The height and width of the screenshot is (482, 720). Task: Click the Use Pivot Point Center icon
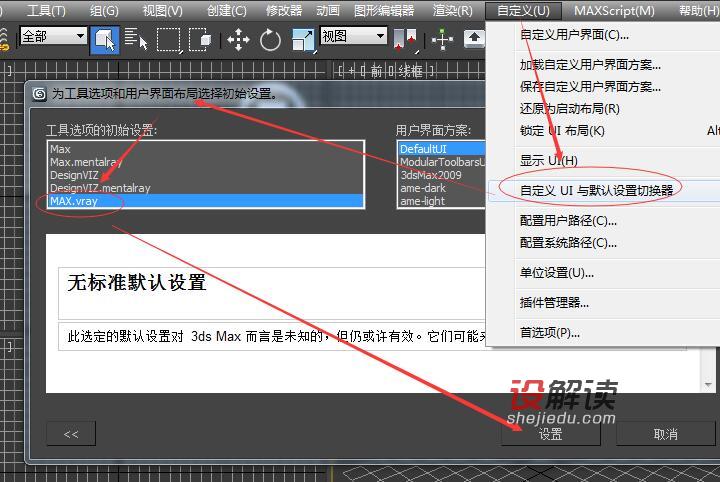click(x=405, y=39)
